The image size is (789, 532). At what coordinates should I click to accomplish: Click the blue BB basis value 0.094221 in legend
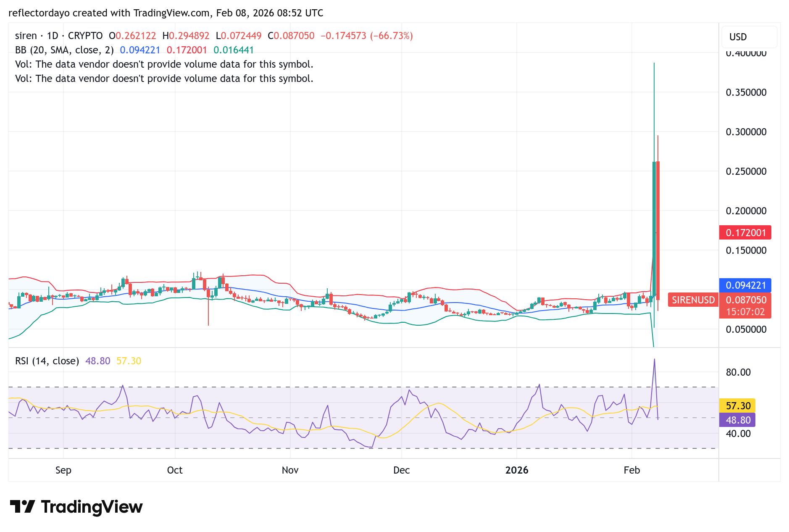pyautogui.click(x=140, y=50)
